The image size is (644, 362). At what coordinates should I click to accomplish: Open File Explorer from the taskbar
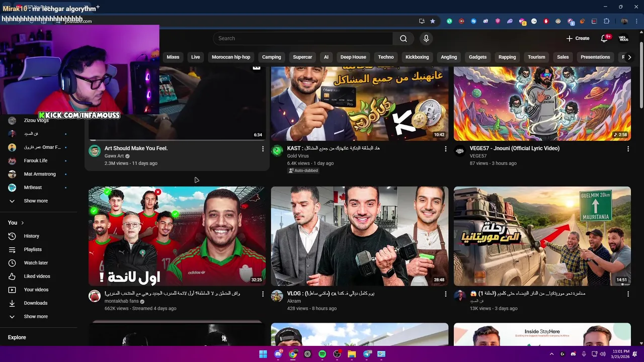[x=352, y=354]
